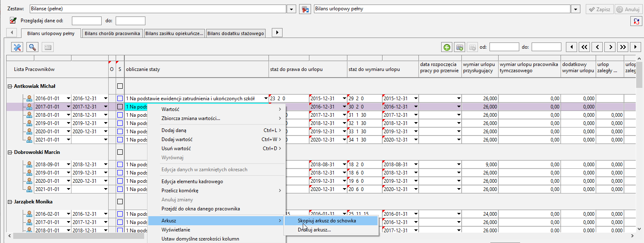Tick the S checkbox in Antkowiak's 2016-01-01 row
The height and width of the screenshot is (243, 644).
coord(120,99)
